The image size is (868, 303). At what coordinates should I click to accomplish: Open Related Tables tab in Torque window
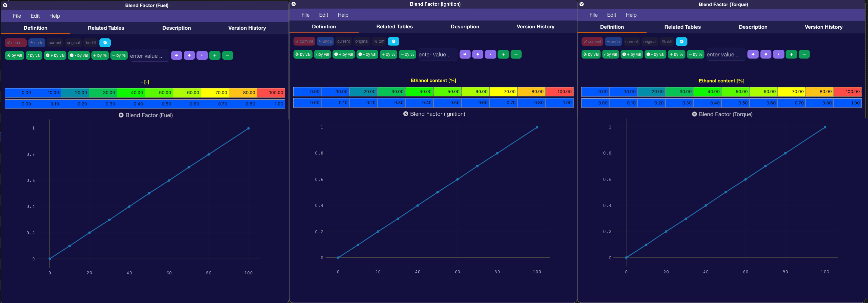pos(682,27)
